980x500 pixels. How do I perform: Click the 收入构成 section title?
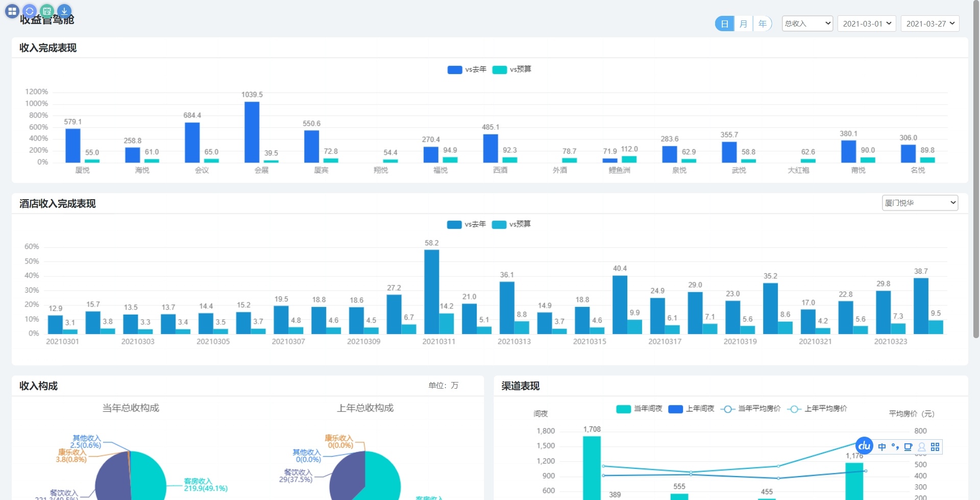click(38, 386)
